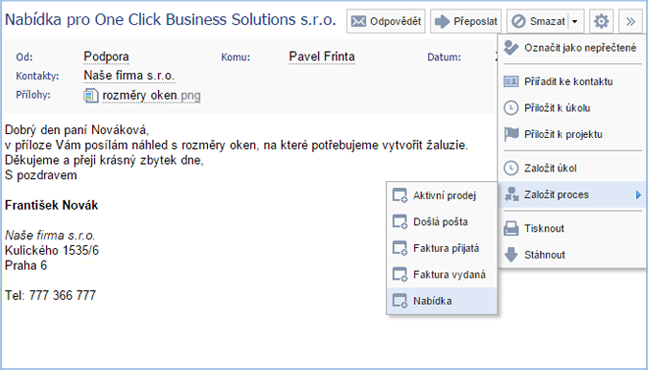Choose Přiložit k projektu
Image resolution: width=648 pixels, height=370 pixels.
(x=572, y=134)
